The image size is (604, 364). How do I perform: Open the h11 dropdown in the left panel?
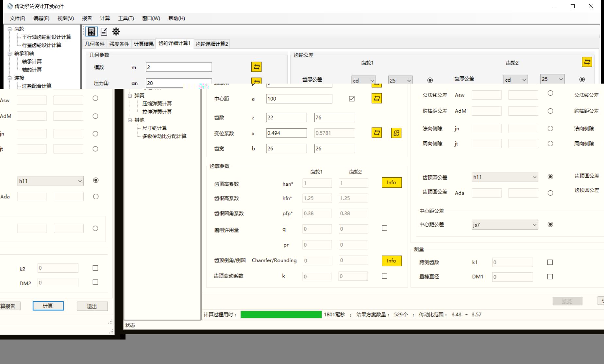(51, 181)
